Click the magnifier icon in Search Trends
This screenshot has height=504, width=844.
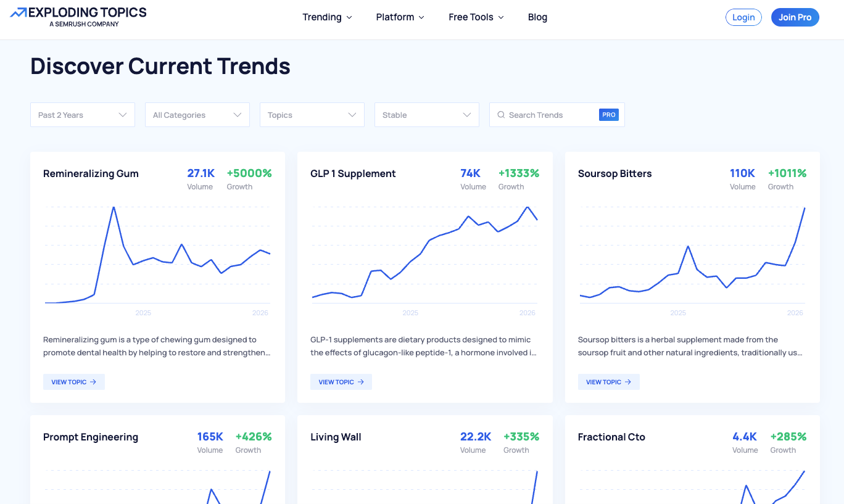(501, 115)
